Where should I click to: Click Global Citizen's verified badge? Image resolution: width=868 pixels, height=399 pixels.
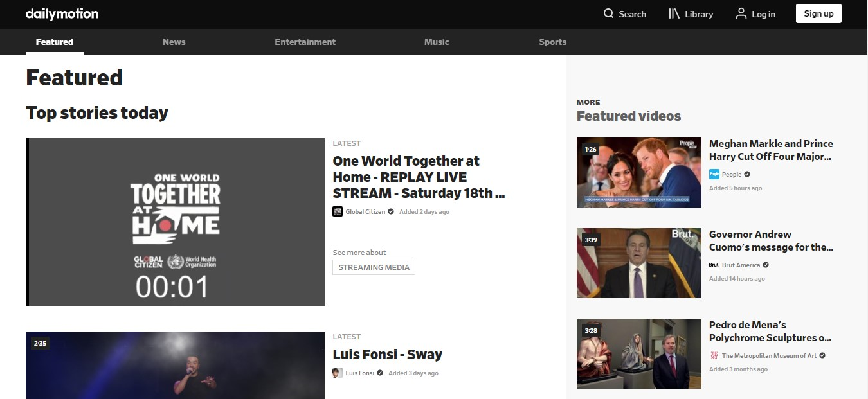point(391,211)
